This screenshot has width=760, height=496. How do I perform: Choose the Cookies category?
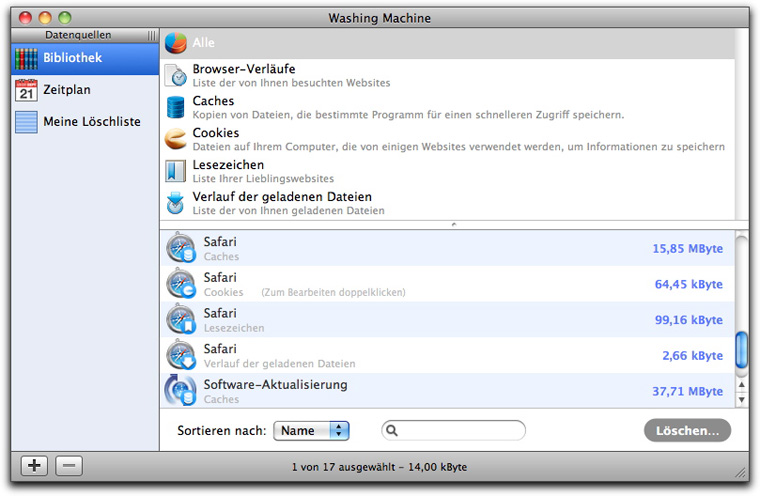pyautogui.click(x=447, y=139)
